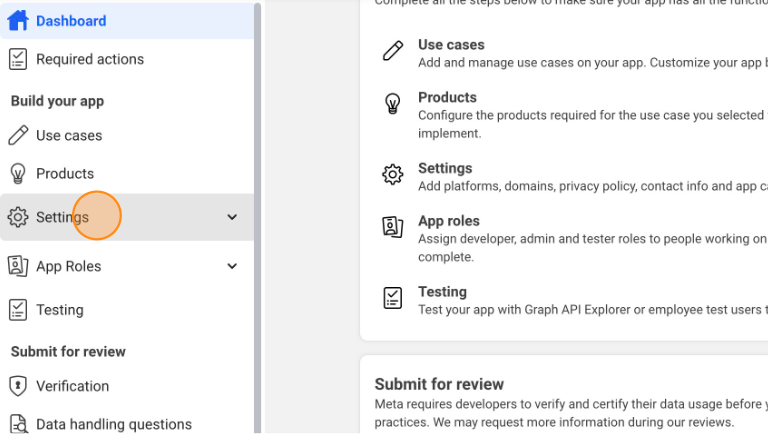Click the Verification shield icon in sidebar
768x438 pixels.
[x=18, y=386]
